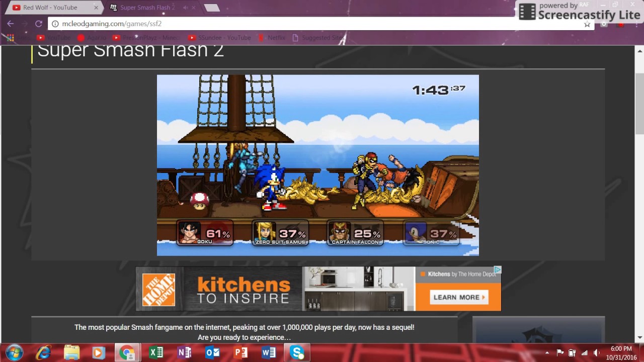Image resolution: width=644 pixels, height=362 pixels.
Task: View site information icon in address bar
Action: click(x=55, y=24)
